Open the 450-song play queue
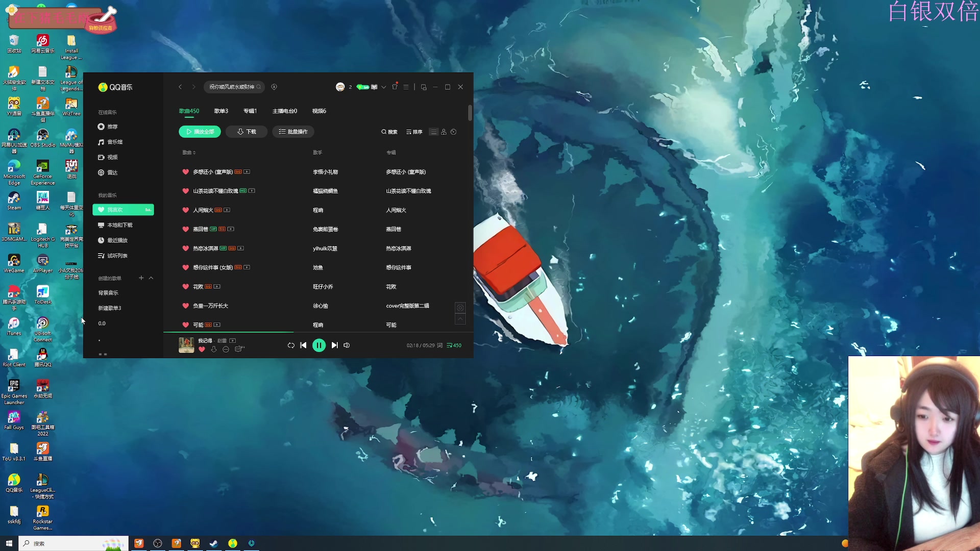The image size is (980, 551). [x=454, y=345]
